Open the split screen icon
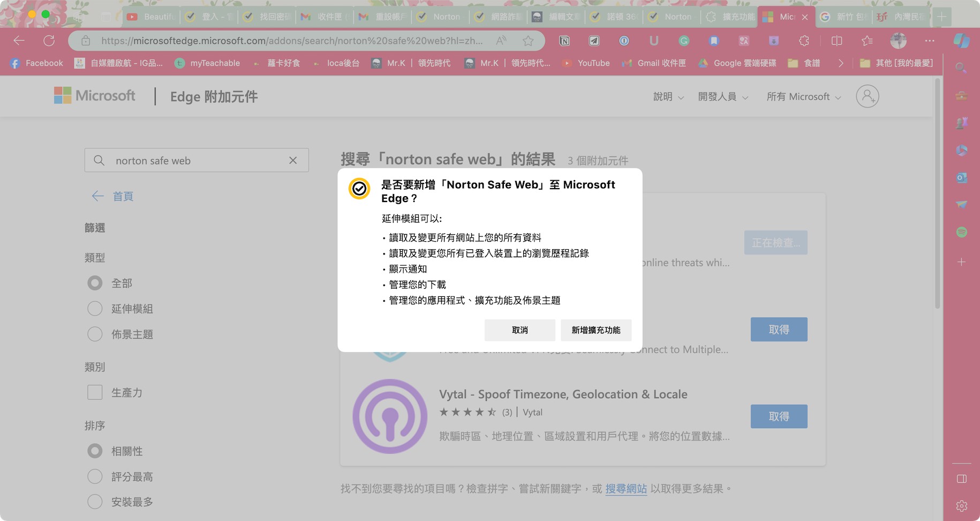Image resolution: width=980 pixels, height=521 pixels. (x=836, y=41)
